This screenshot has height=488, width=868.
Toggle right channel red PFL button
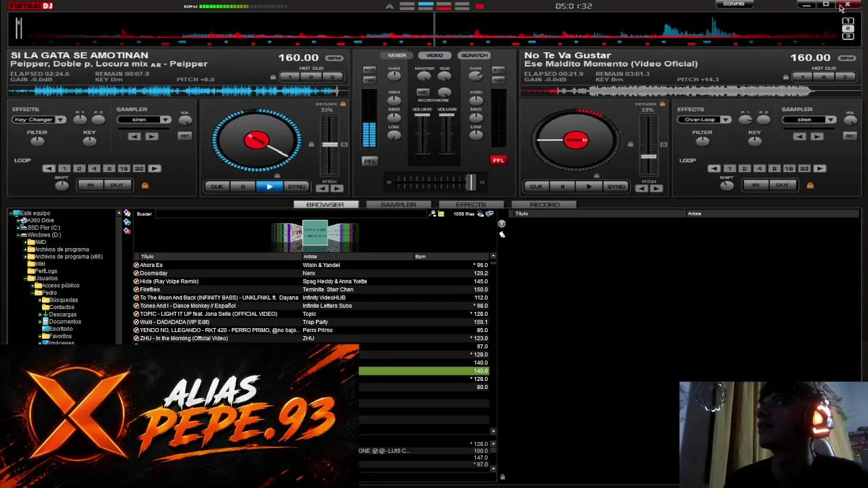pyautogui.click(x=498, y=161)
